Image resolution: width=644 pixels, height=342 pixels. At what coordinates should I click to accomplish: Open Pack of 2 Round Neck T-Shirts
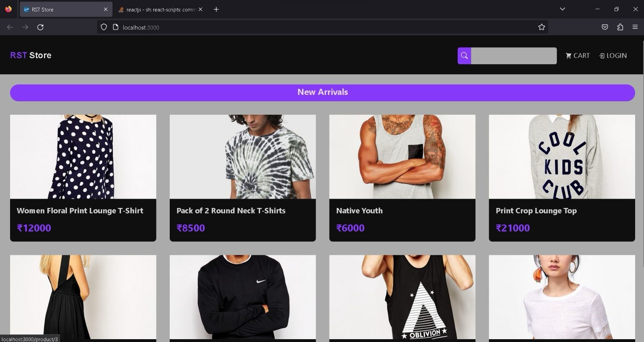coord(231,210)
